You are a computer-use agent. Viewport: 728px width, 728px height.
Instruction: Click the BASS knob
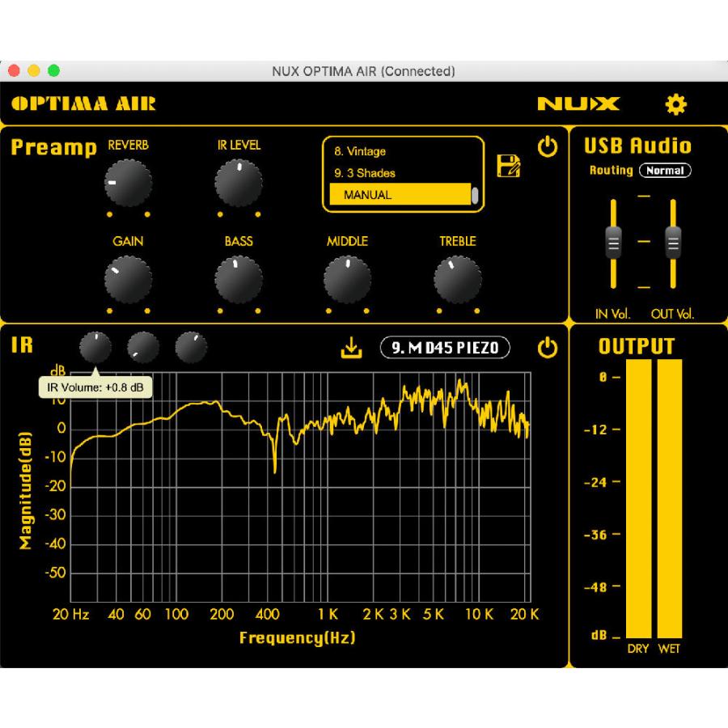[x=239, y=280]
